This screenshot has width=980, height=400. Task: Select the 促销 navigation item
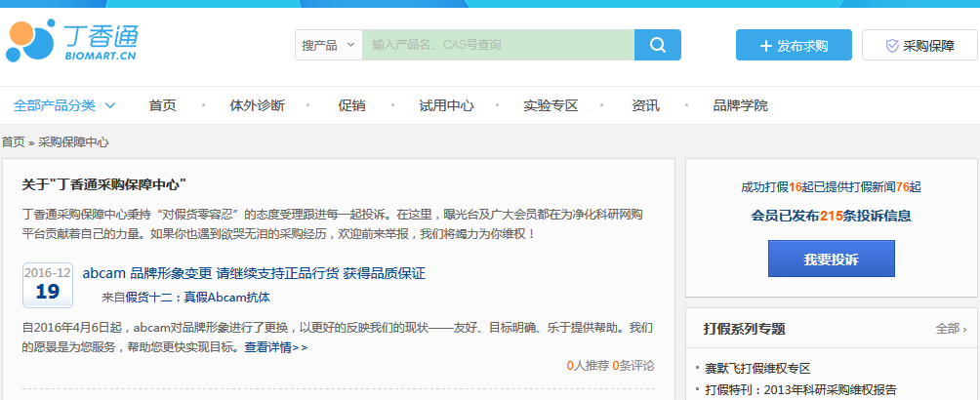click(351, 105)
